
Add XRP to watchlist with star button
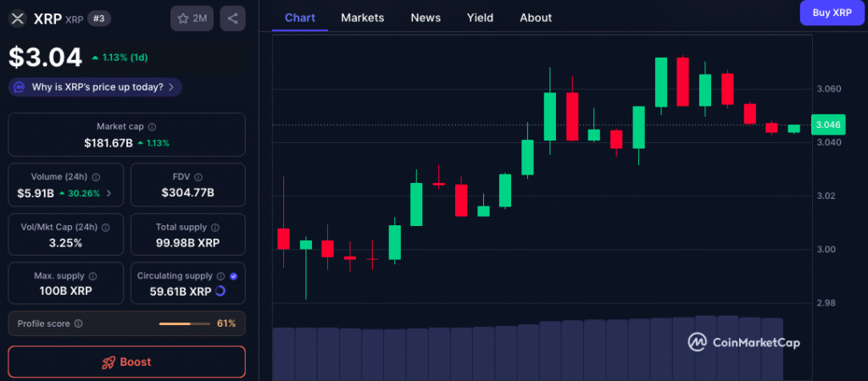coord(192,18)
